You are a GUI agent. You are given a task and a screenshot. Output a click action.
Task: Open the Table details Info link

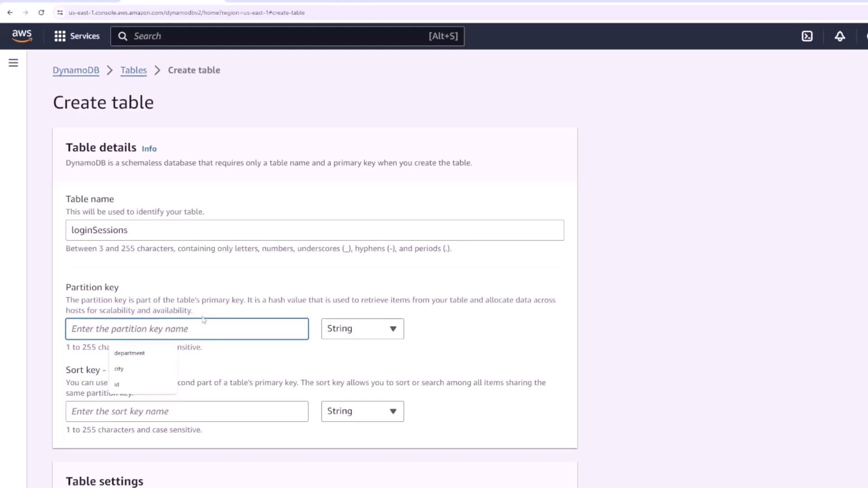pos(149,149)
